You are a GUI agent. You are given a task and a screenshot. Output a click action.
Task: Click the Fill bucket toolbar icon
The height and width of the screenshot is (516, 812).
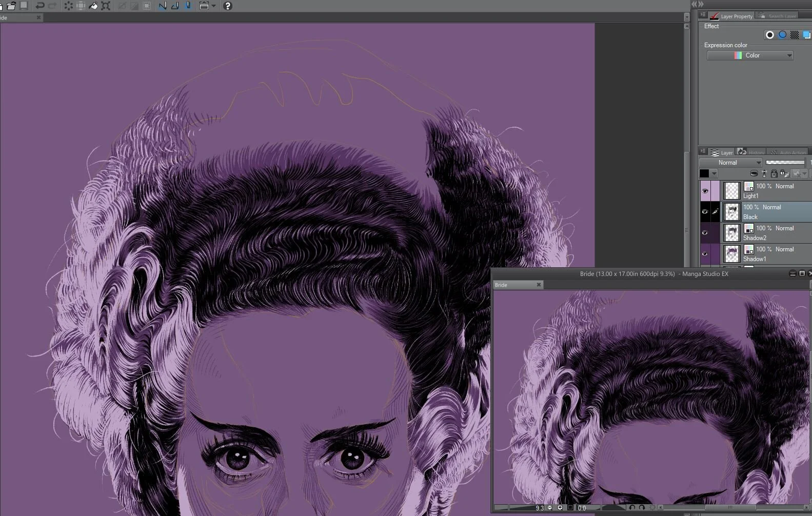pyautogui.click(x=93, y=6)
